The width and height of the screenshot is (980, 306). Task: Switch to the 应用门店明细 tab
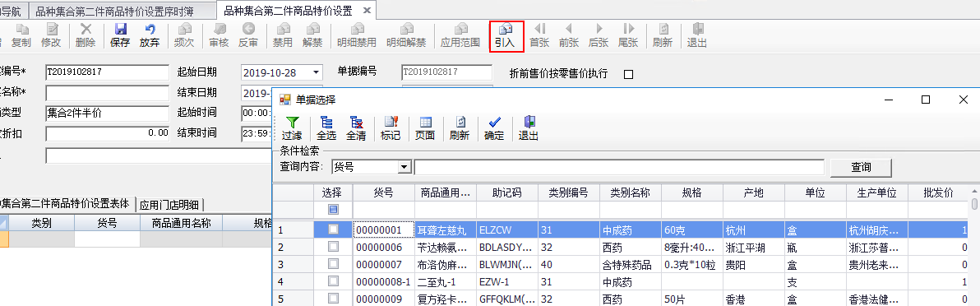pos(170,204)
